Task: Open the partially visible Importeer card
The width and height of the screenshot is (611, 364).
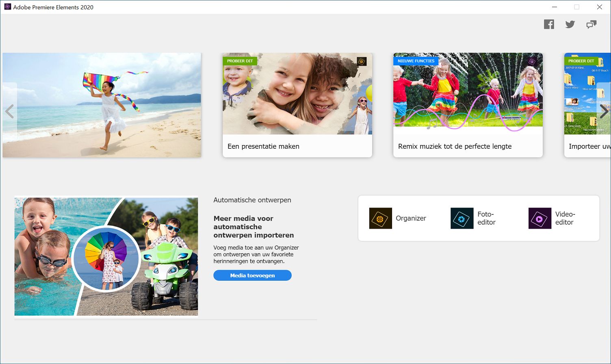Action: (x=587, y=105)
